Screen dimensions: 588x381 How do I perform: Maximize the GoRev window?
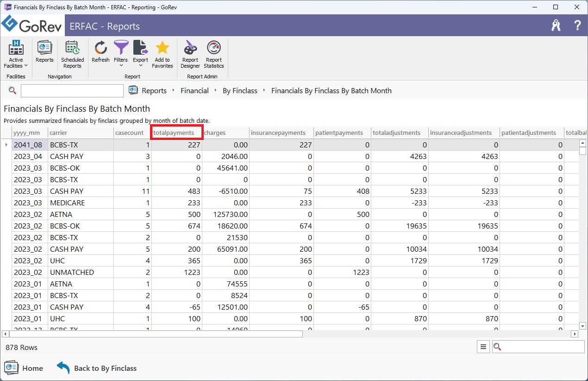(x=556, y=7)
